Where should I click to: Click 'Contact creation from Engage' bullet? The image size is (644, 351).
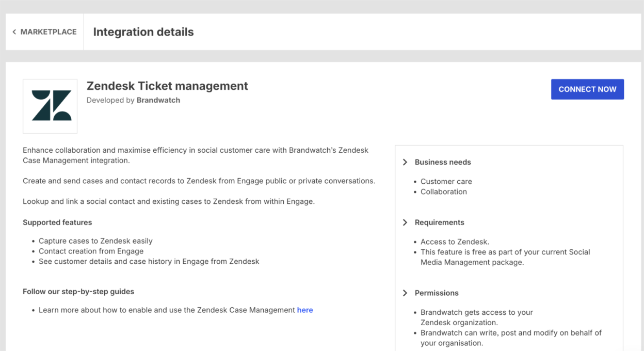pos(91,251)
